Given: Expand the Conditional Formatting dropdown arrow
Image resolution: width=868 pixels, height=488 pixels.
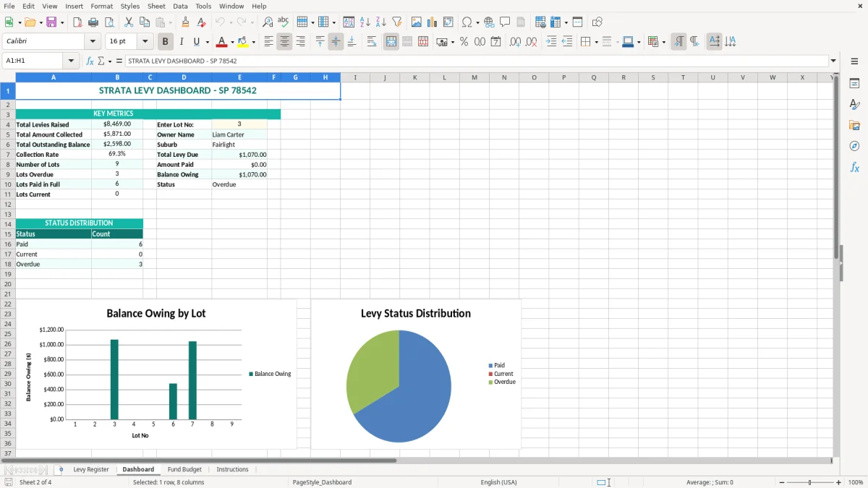Looking at the screenshot, I should pos(663,42).
